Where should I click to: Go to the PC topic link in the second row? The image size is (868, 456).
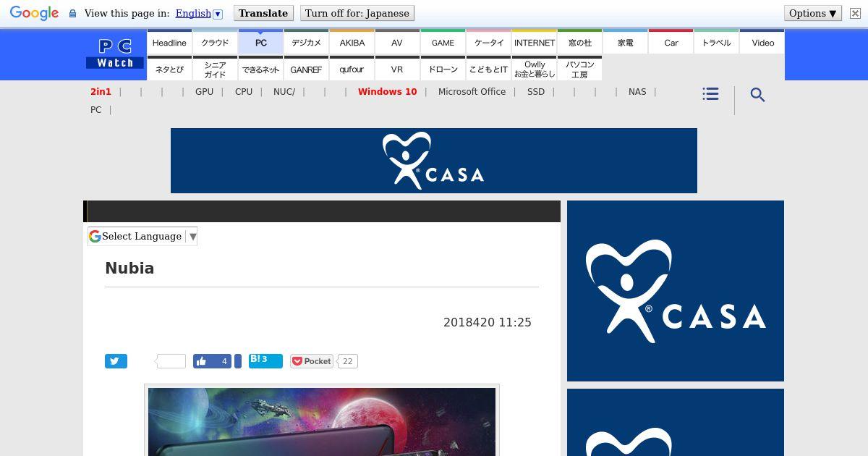[95, 110]
